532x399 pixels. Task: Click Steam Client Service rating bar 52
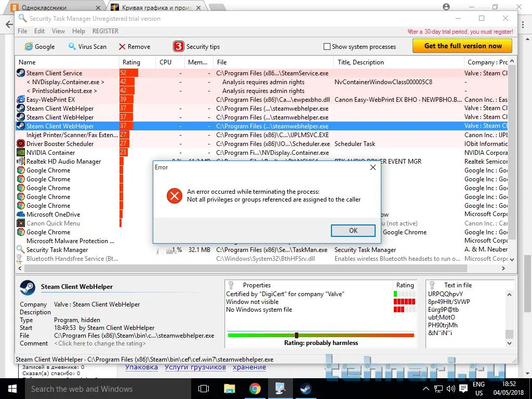(129, 73)
